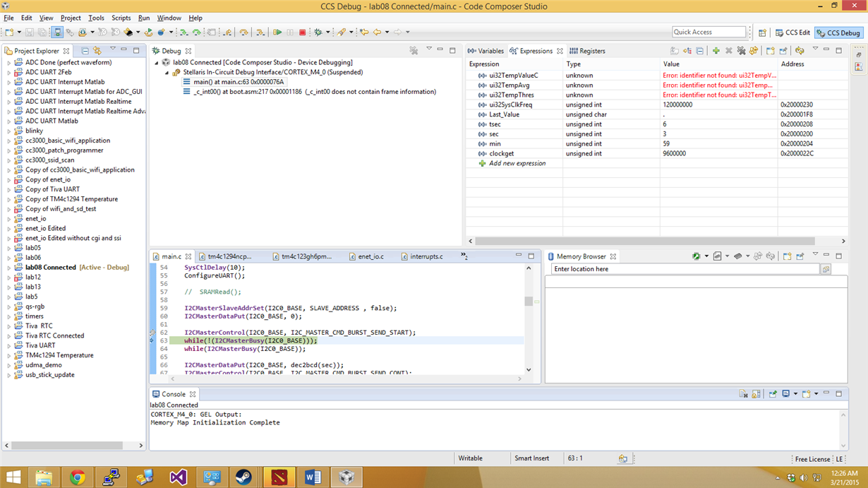Expand the blinky project
868x488 pixels.
pos(9,131)
